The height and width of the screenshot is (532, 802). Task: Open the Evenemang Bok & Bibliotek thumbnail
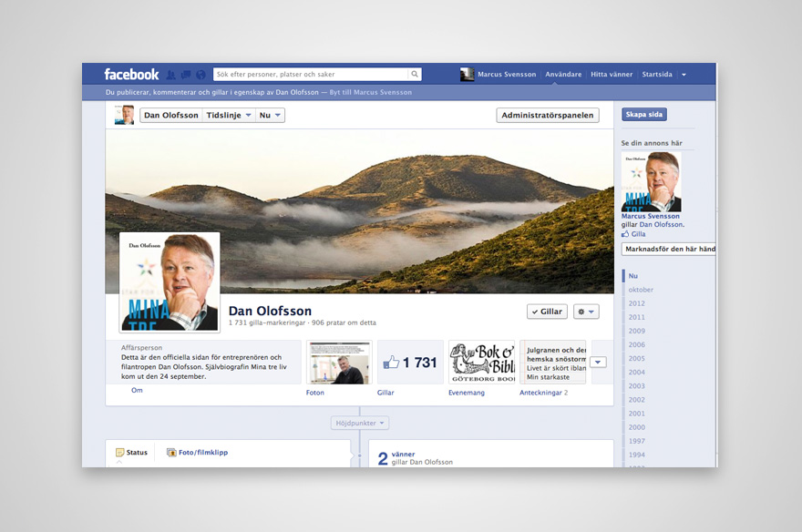(x=481, y=363)
